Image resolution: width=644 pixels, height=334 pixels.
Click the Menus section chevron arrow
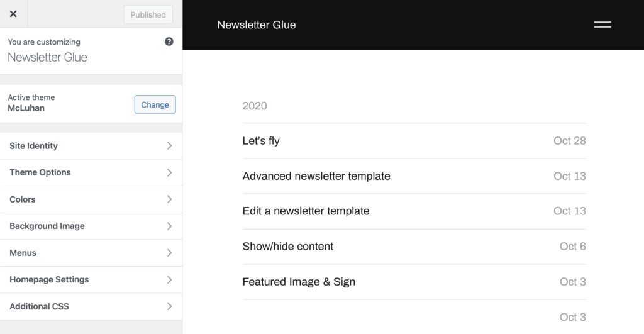click(x=169, y=253)
